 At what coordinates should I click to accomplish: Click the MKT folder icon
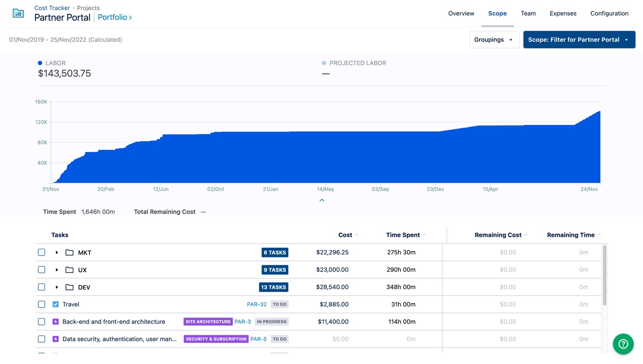[x=69, y=253]
